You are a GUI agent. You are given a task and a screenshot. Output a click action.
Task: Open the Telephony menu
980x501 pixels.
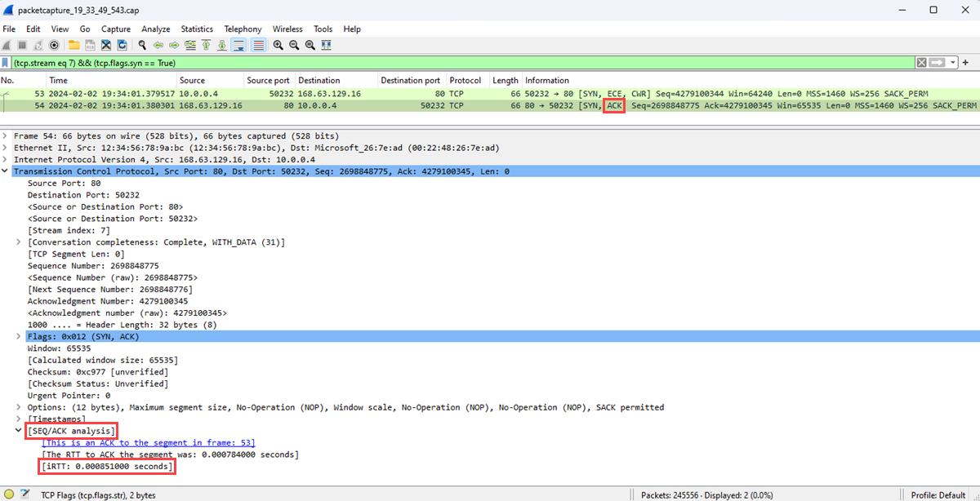point(243,29)
